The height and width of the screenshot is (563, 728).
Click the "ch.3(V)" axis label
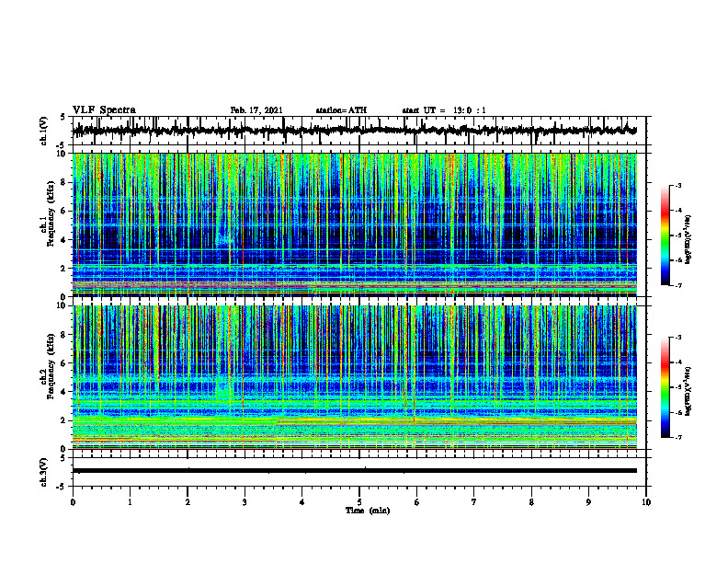pyautogui.click(x=44, y=472)
